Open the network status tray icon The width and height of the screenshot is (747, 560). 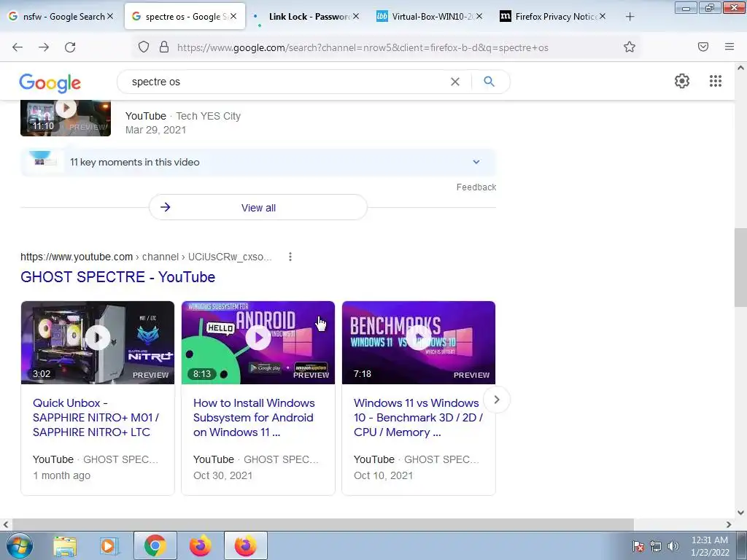[x=656, y=547]
